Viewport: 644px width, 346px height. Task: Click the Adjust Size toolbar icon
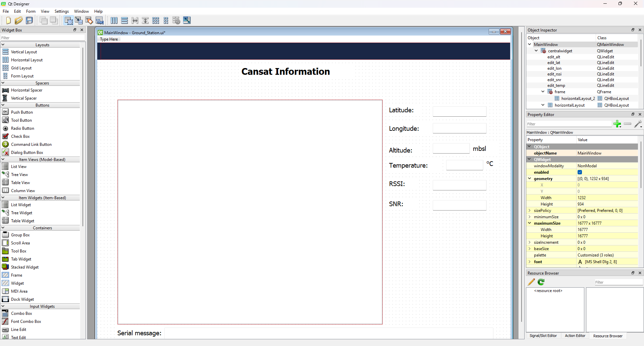coord(187,20)
